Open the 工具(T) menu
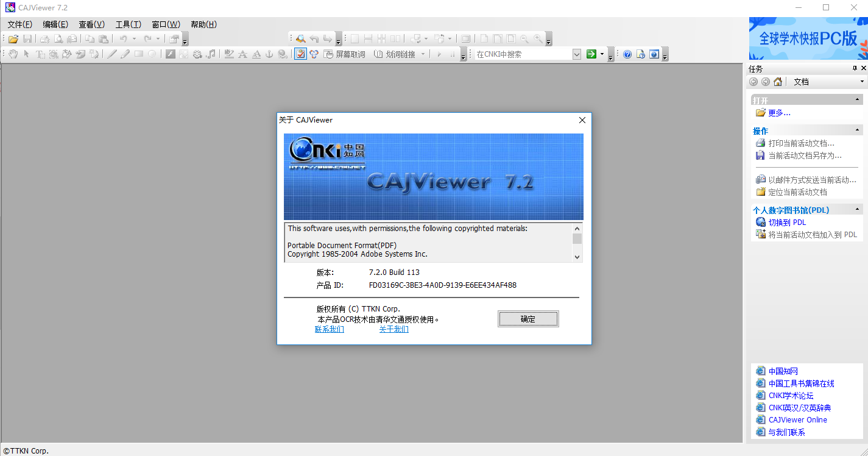Image resolution: width=868 pixels, height=456 pixels. tap(128, 24)
